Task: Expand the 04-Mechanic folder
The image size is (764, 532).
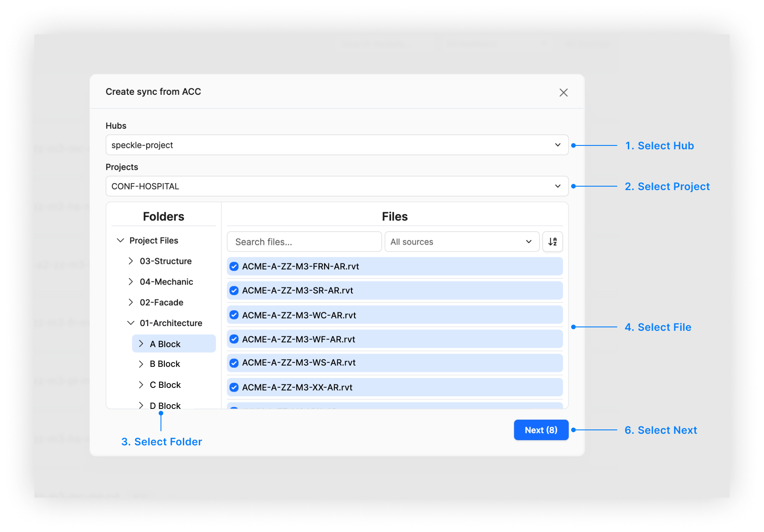Action: pyautogui.click(x=131, y=281)
